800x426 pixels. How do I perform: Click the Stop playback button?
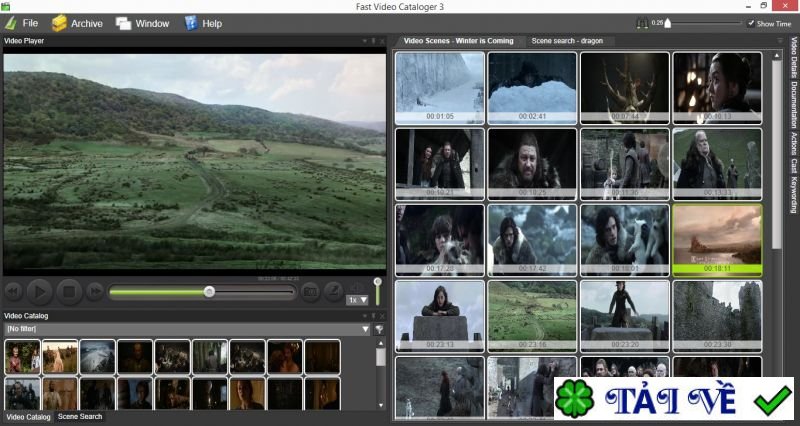tap(67, 292)
